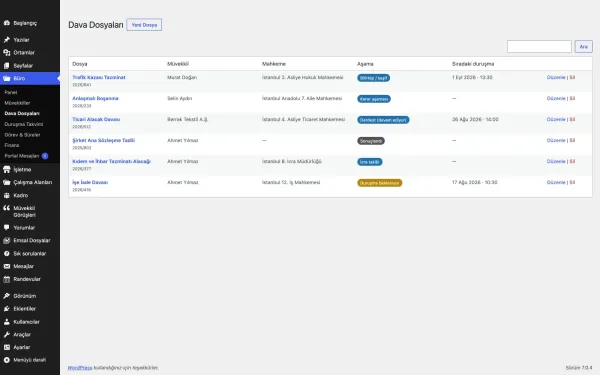The height and width of the screenshot is (375, 600).
Task: Collapse menu via Menüyü daralt icon
Action: coord(7,360)
